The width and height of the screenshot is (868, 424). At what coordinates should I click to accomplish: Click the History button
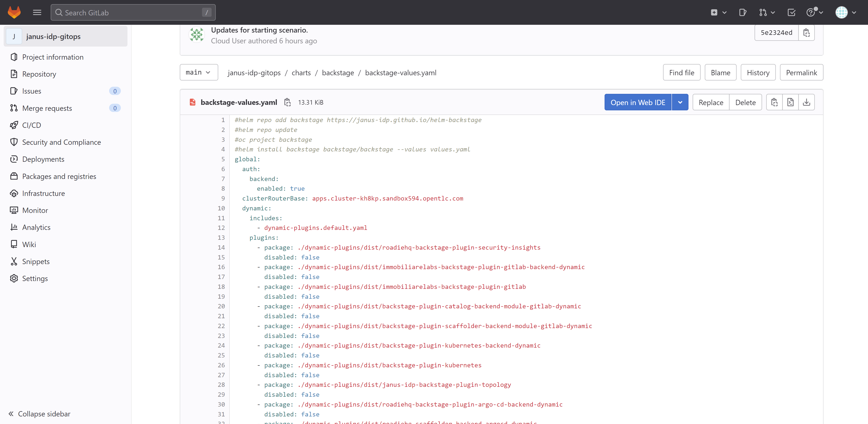click(758, 73)
